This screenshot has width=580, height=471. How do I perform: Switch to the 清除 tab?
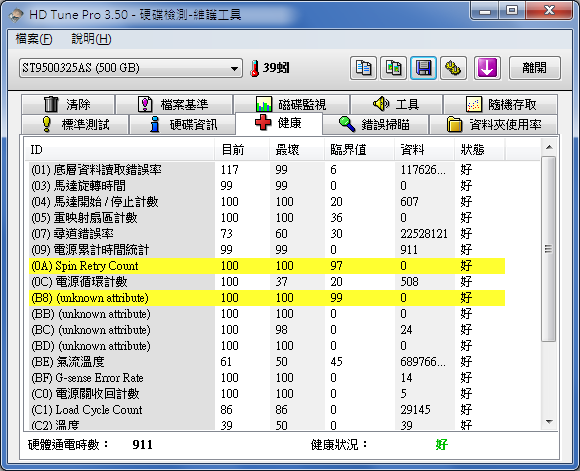point(68,104)
